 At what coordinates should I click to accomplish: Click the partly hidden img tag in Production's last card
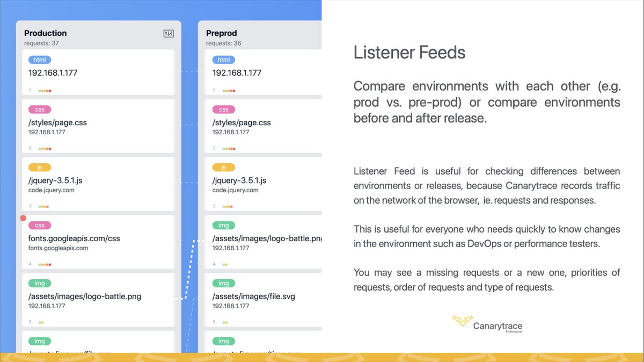40,341
